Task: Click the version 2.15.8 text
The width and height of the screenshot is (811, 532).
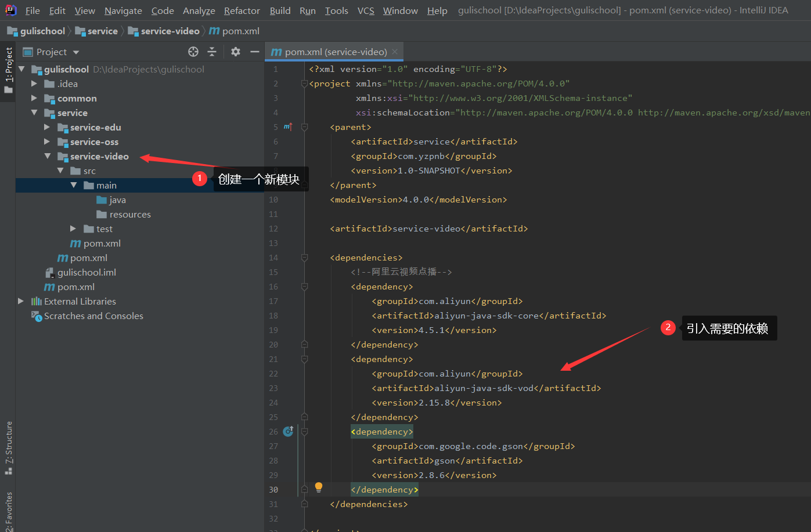Action: pos(434,403)
